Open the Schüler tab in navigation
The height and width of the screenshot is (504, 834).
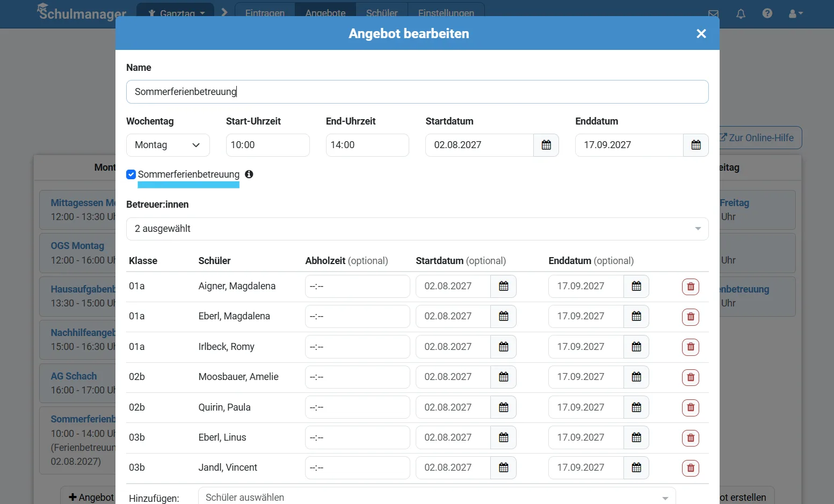click(382, 13)
